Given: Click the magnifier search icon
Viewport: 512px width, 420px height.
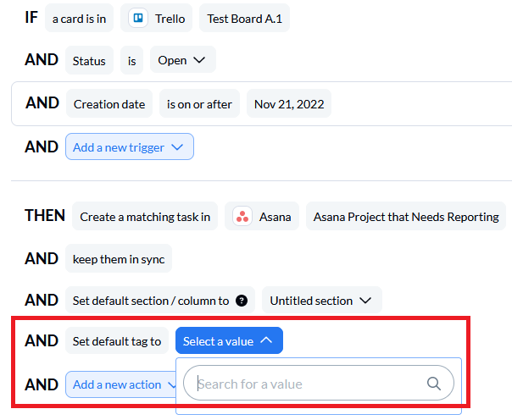Looking at the screenshot, I should [x=434, y=384].
